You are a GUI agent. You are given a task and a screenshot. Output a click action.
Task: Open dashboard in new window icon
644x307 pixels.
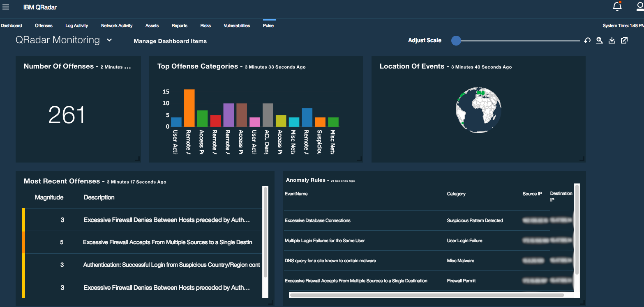[624, 40]
